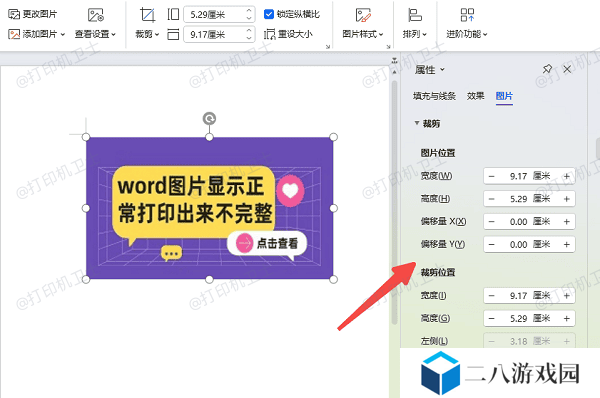
Task: Increase picture 高度(H) with plus
Action: pos(567,199)
